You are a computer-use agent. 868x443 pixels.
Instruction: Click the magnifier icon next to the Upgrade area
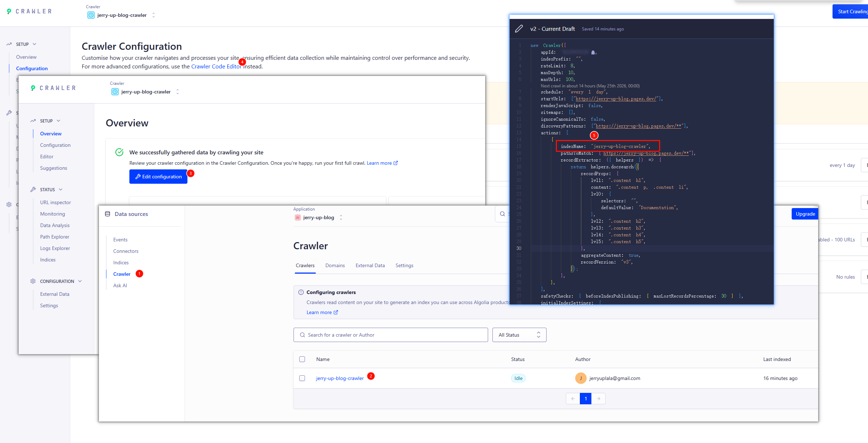502,214
